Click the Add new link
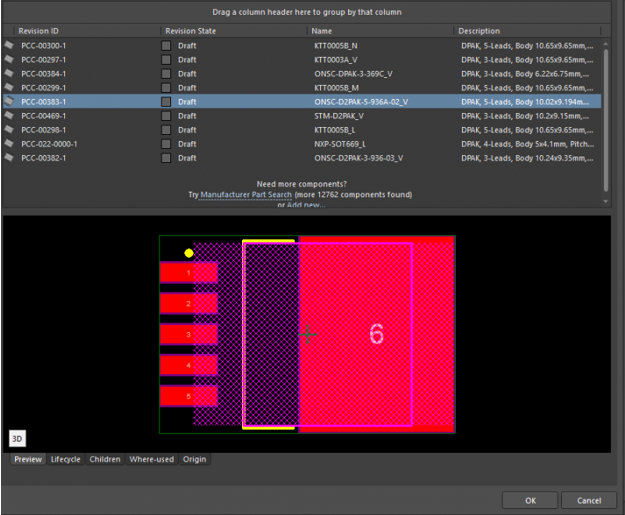This screenshot has height=515, width=625. click(306, 205)
